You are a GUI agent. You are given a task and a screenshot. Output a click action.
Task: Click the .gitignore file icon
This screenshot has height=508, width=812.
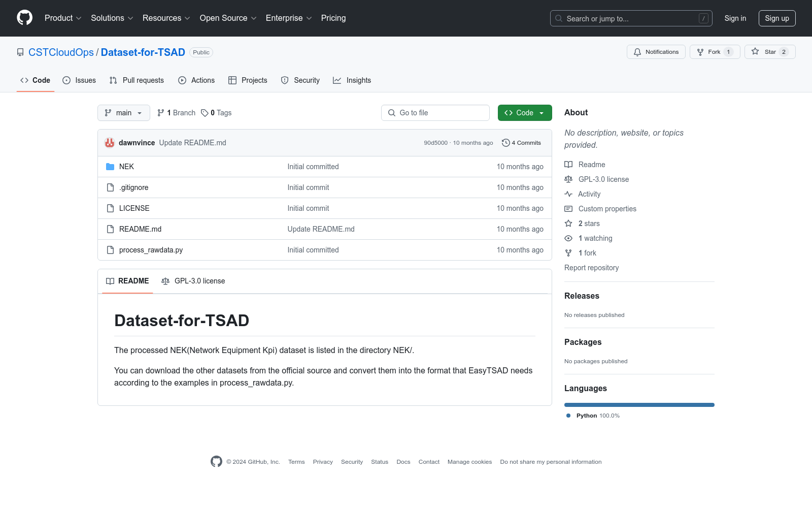tap(110, 187)
